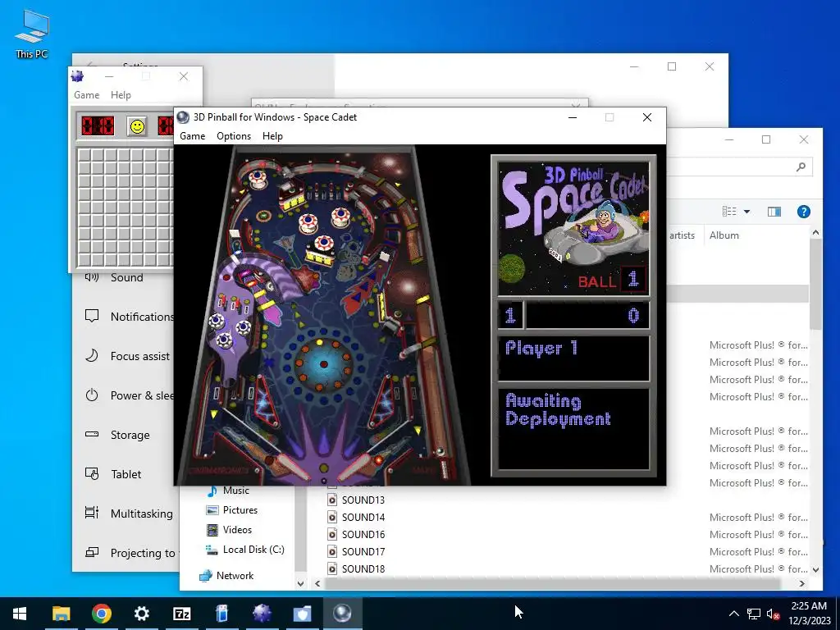Select Pictures folder in Explorer navigation pane
This screenshot has height=630, width=840.
click(x=232, y=510)
